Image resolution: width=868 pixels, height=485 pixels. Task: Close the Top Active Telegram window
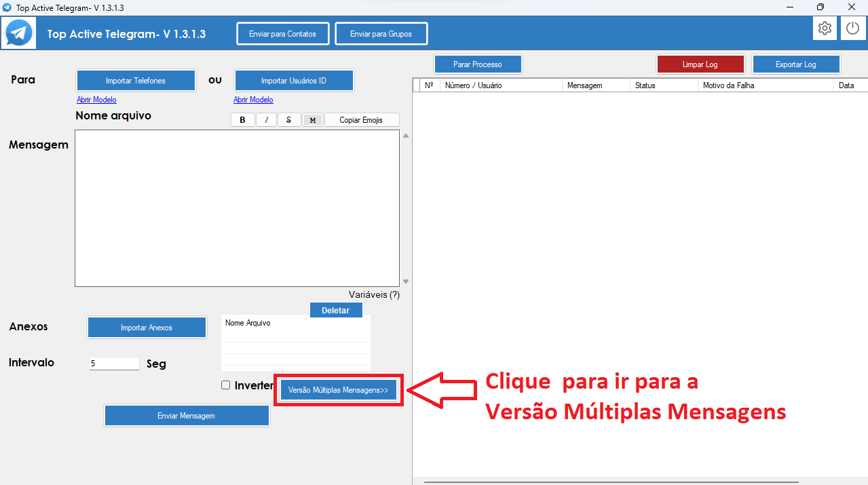click(x=852, y=7)
